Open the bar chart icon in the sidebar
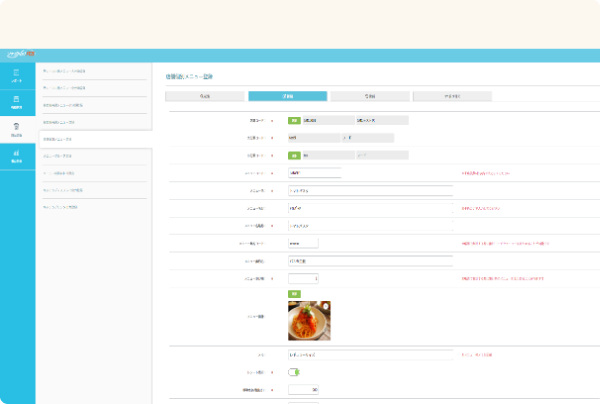 point(17,156)
